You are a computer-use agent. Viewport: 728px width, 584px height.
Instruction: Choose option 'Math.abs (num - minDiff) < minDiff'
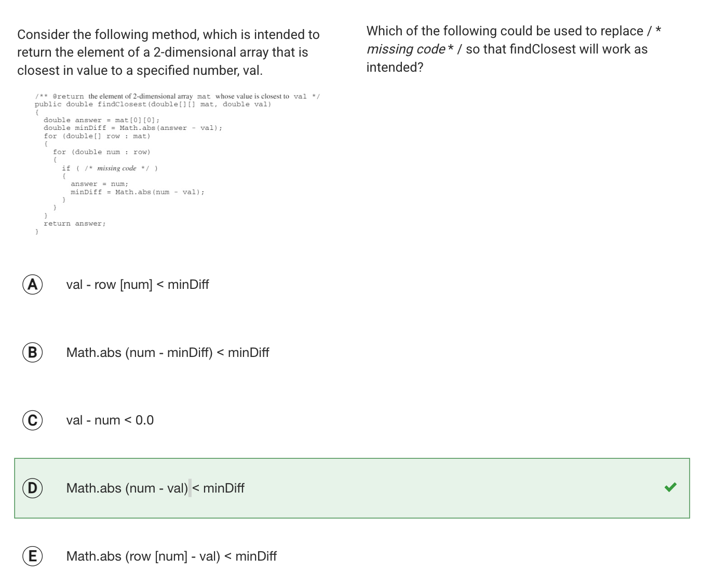[x=168, y=353]
